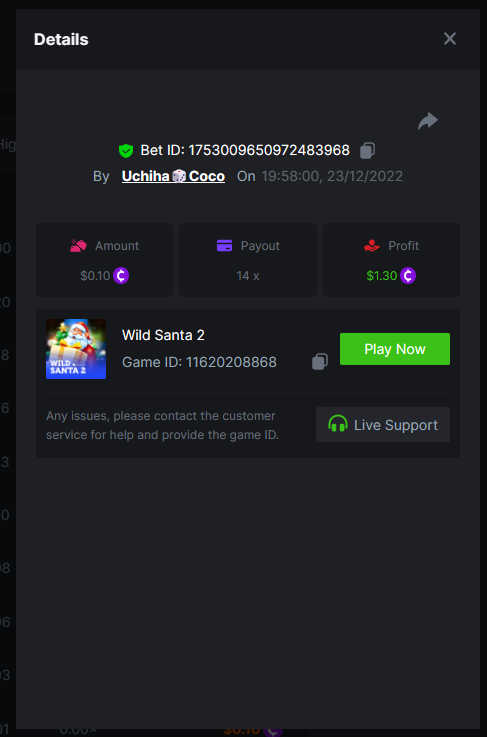This screenshot has width=487, height=737.
Task: Start Wild Santa 2 with Play Now
Action: click(395, 349)
